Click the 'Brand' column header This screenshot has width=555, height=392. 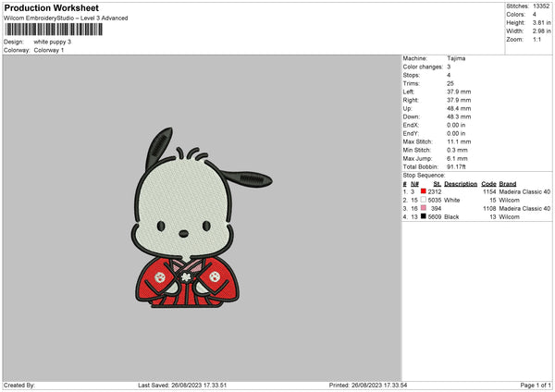(x=508, y=184)
